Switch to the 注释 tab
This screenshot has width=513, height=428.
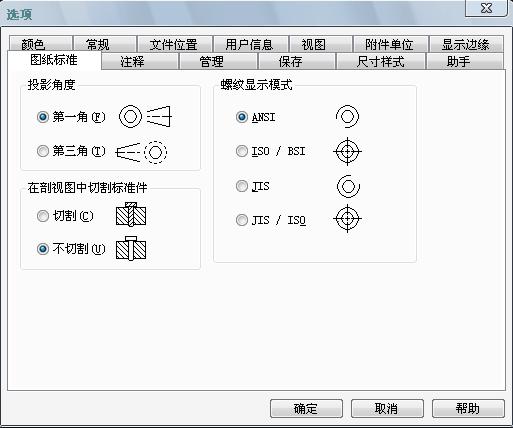(139, 61)
